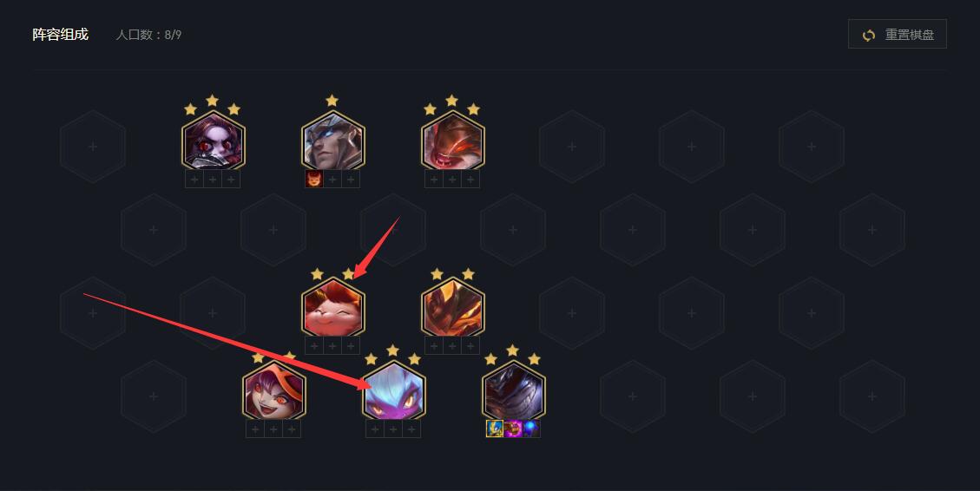Click the devil-face item on armored man

click(313, 180)
